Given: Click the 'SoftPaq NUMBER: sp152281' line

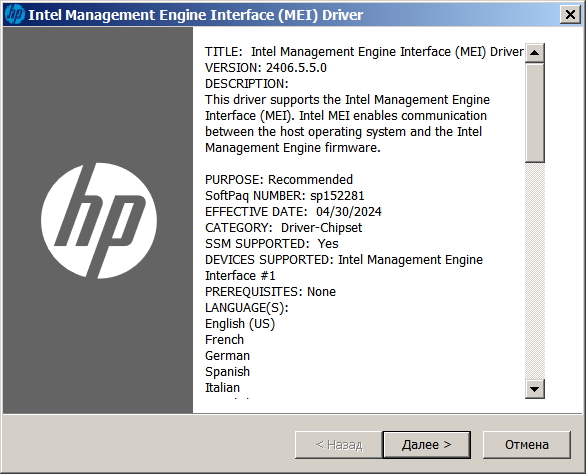Looking at the screenshot, I should coord(284,196).
